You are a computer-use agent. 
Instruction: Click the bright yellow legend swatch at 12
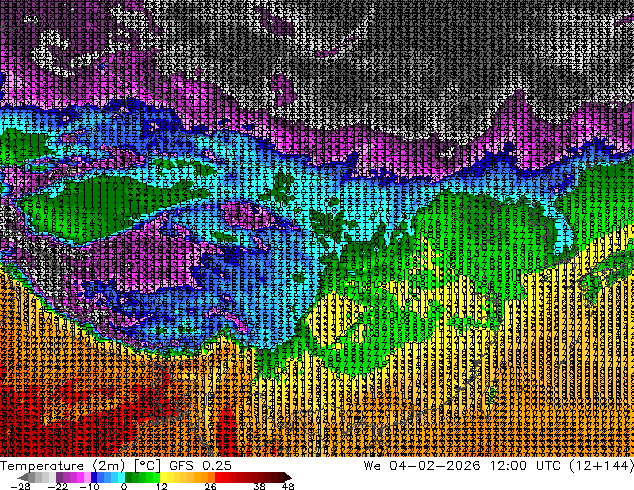[x=163, y=477]
